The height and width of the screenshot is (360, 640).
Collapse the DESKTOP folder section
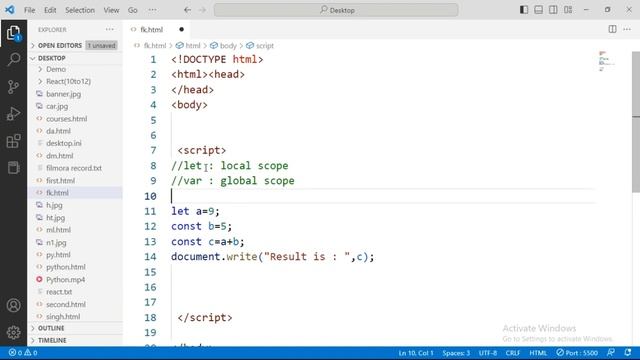pyautogui.click(x=75, y=58)
